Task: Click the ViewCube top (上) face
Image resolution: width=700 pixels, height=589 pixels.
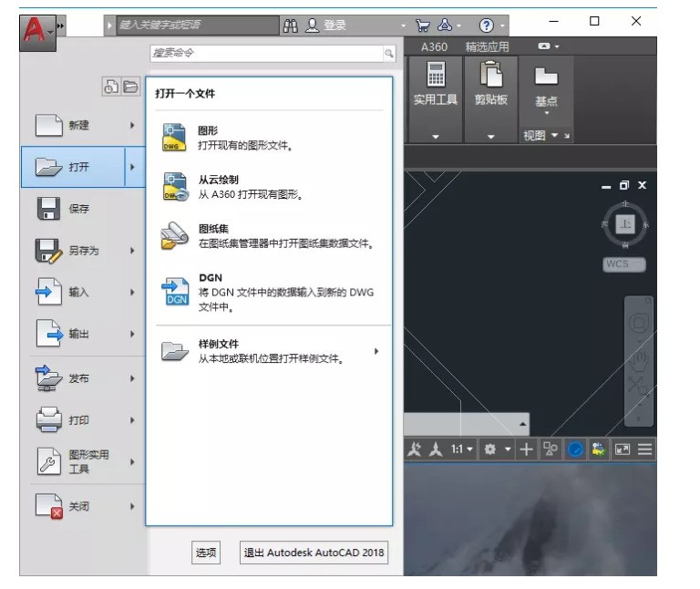Action: coord(625,224)
